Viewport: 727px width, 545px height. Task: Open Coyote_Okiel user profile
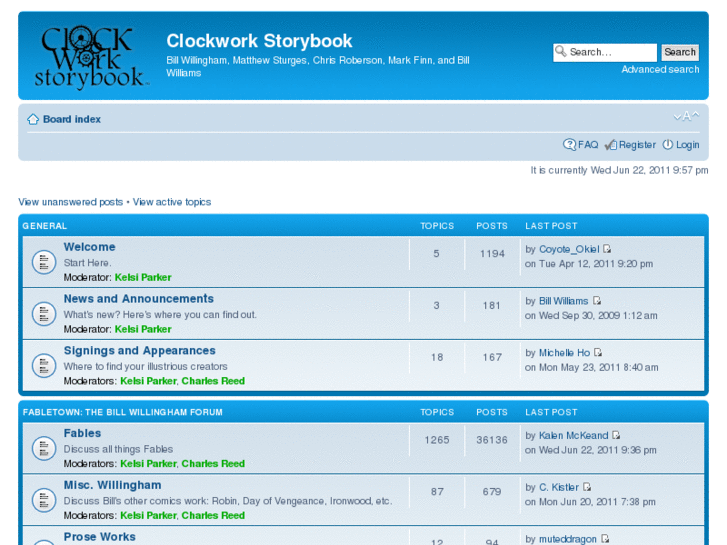[569, 250]
